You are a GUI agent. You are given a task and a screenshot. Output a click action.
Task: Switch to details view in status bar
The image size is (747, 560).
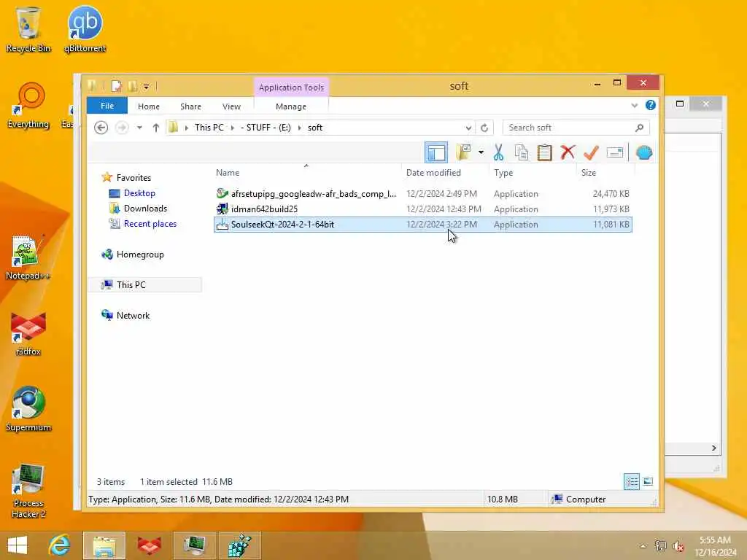pos(632,481)
